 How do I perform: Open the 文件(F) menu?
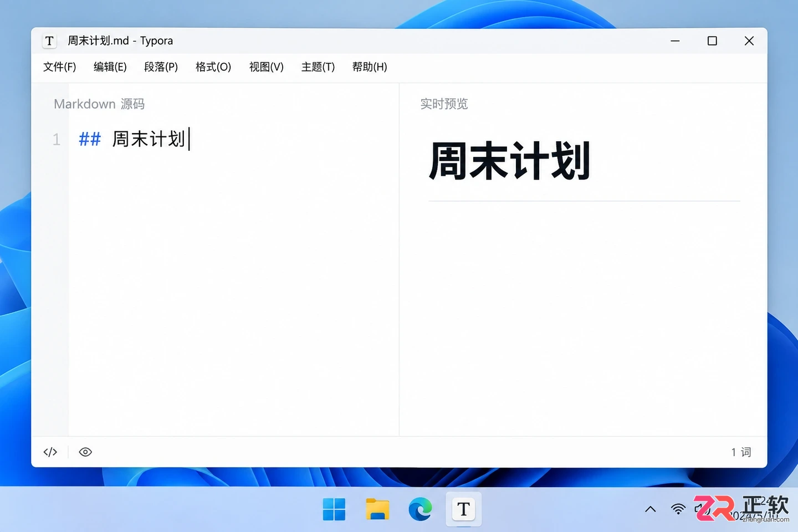pyautogui.click(x=60, y=67)
